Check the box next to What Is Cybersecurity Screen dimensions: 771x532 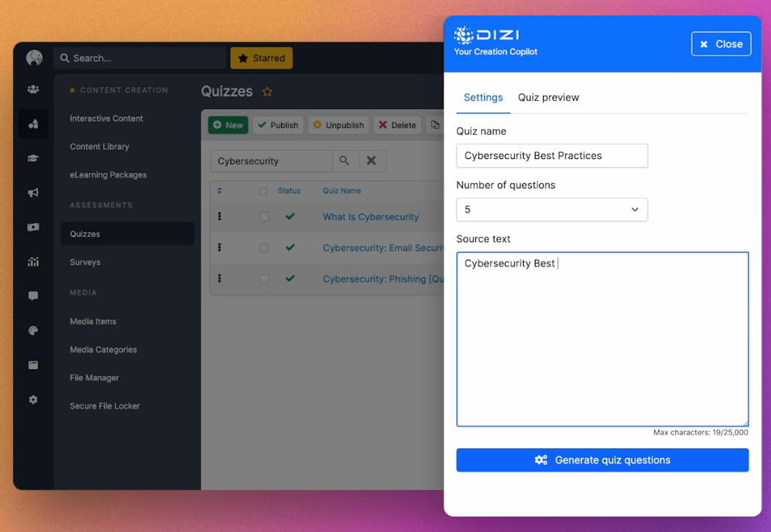point(264,216)
